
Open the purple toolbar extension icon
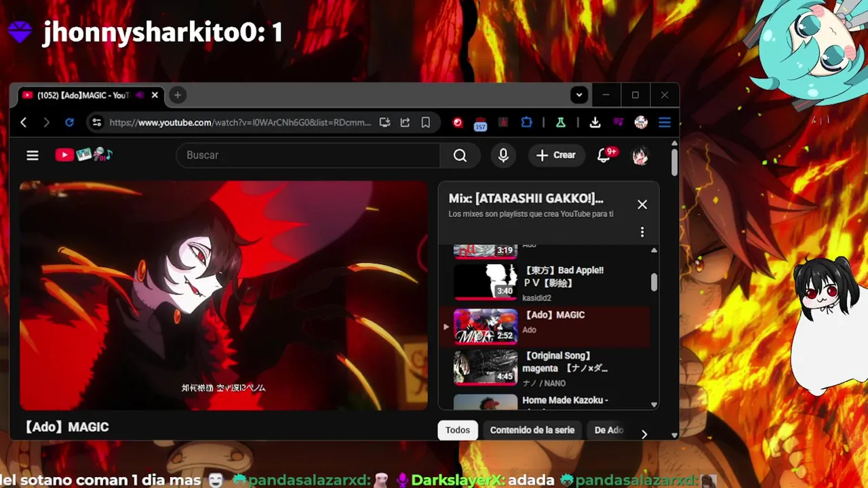(618, 123)
